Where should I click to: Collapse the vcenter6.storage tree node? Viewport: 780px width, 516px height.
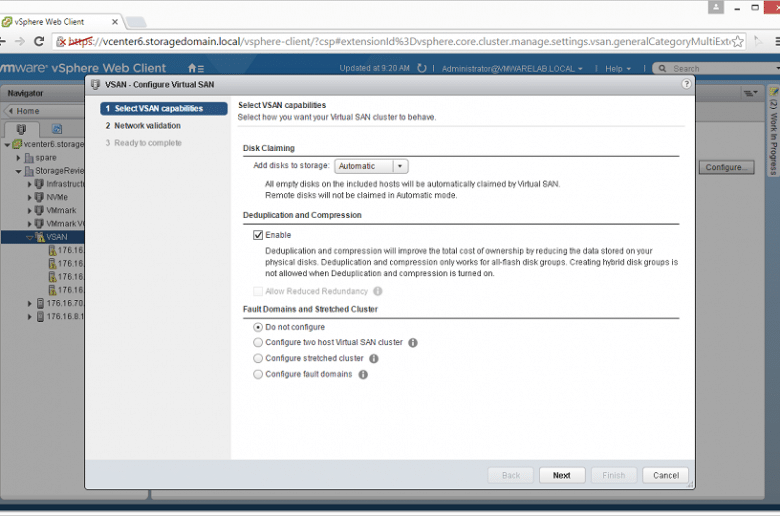[7, 145]
